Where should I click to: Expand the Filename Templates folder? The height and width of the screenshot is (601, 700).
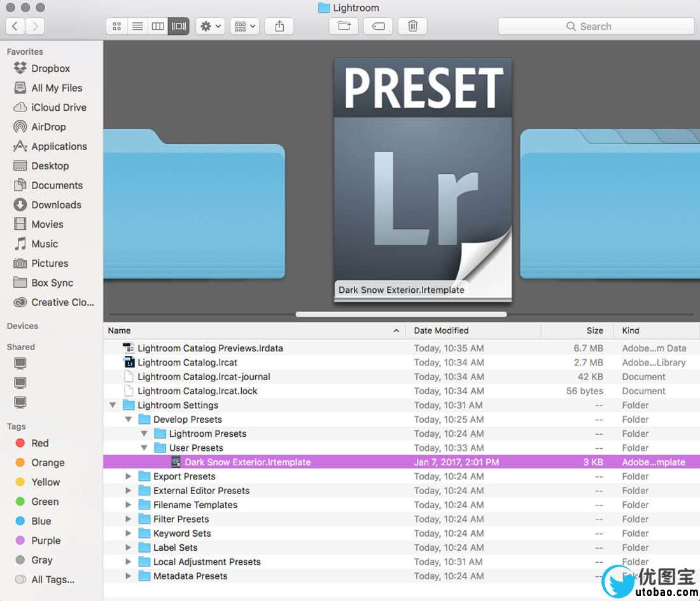[129, 505]
